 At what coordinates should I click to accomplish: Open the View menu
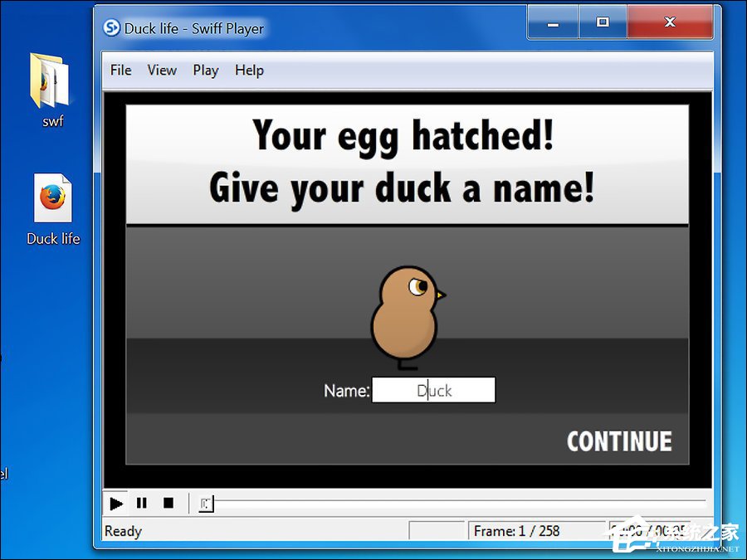[162, 71]
